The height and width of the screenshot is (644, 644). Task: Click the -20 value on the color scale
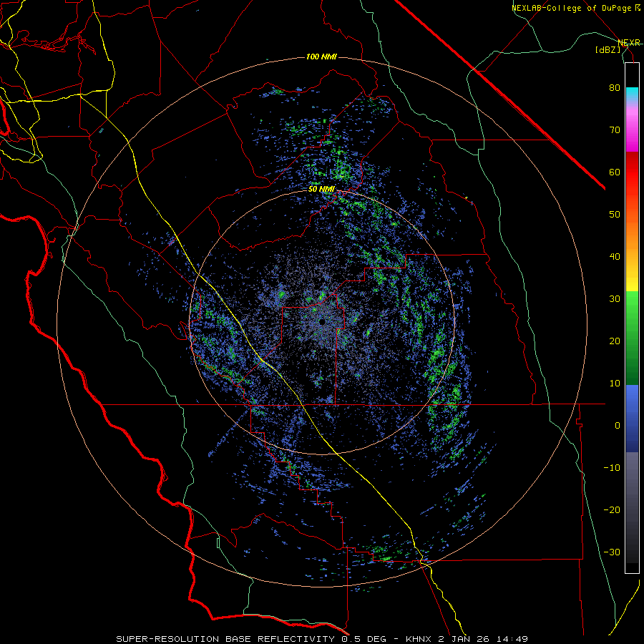click(612, 509)
